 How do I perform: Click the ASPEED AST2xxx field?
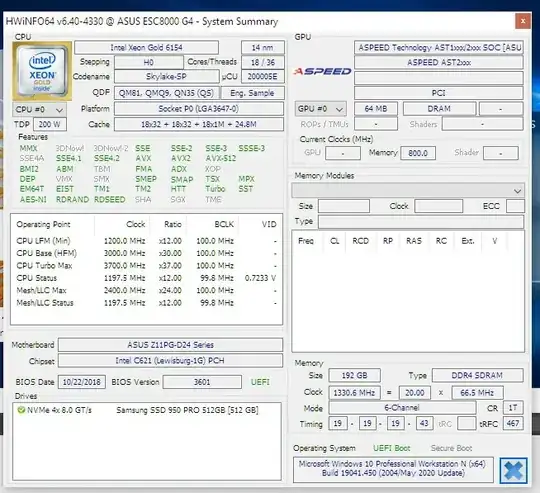(x=439, y=62)
